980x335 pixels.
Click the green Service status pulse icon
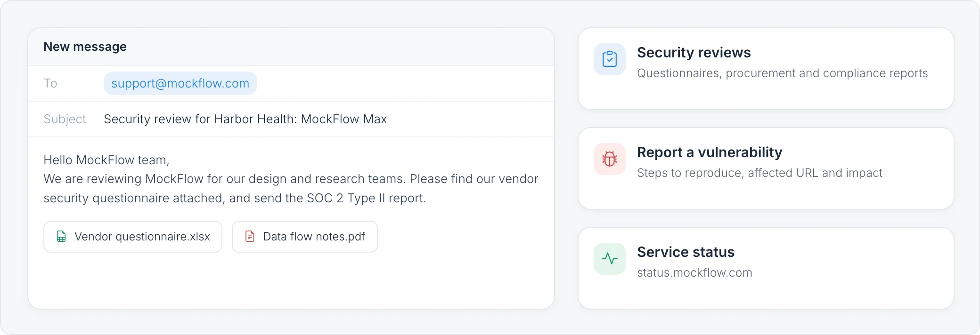point(609,259)
